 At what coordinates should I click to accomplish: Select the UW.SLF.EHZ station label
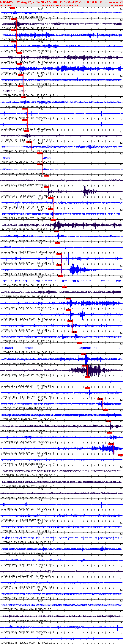[x=28, y=218]
